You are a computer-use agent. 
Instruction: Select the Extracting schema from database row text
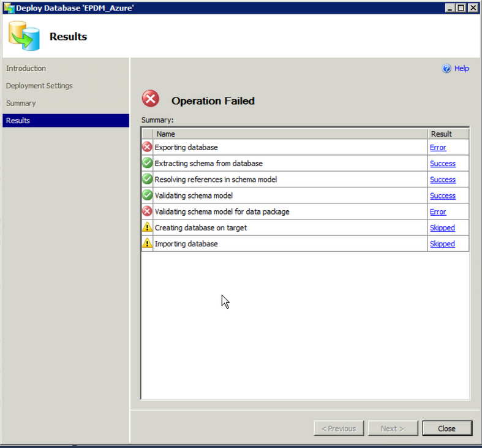(209, 164)
